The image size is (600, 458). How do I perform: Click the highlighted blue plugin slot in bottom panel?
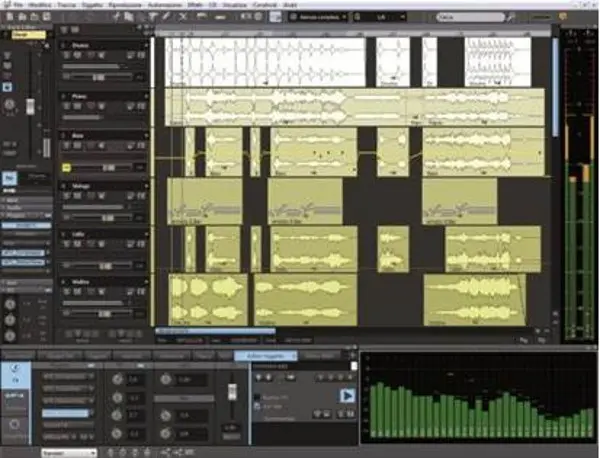click(66, 413)
